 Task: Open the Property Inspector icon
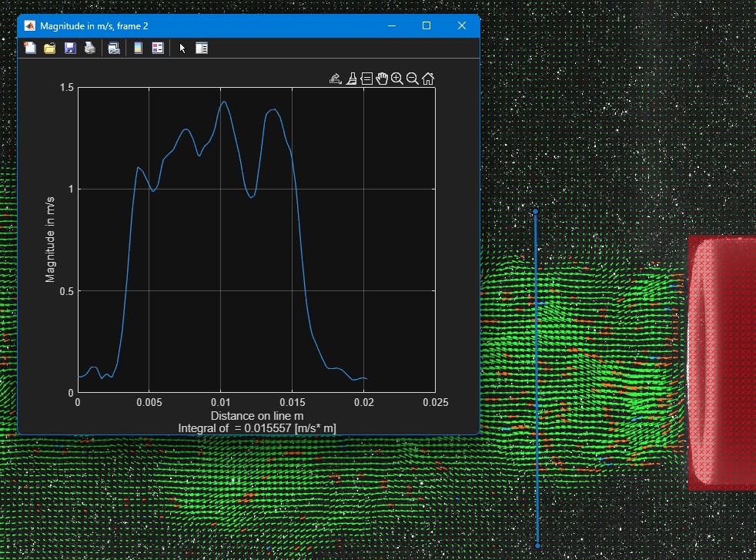click(x=202, y=48)
